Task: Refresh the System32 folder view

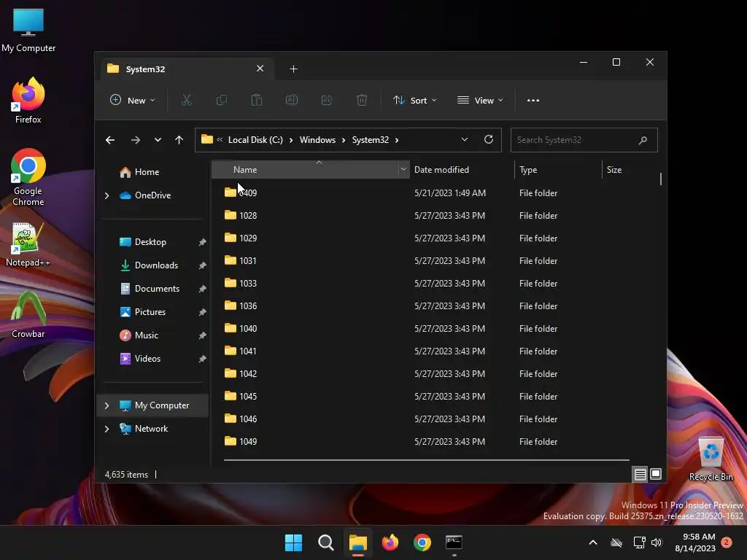Action: coord(489,139)
